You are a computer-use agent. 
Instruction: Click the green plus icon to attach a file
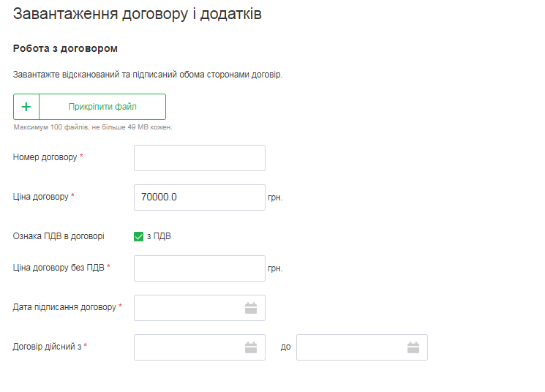click(26, 107)
